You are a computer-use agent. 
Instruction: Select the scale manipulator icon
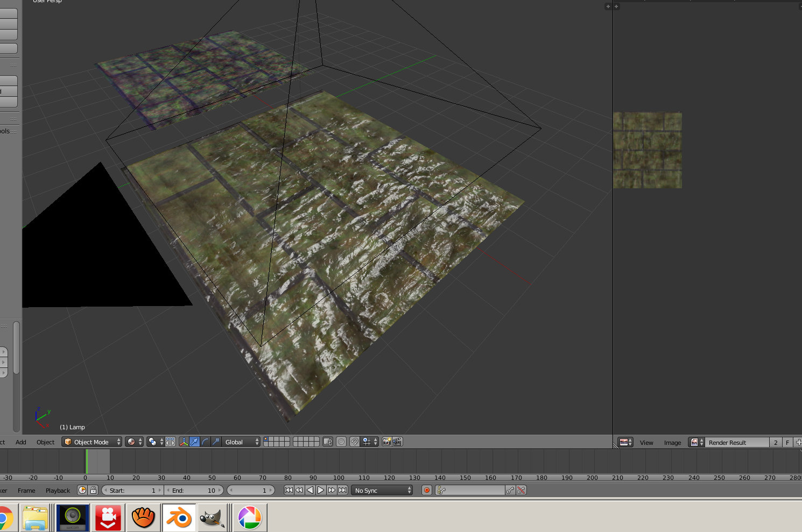(x=216, y=442)
